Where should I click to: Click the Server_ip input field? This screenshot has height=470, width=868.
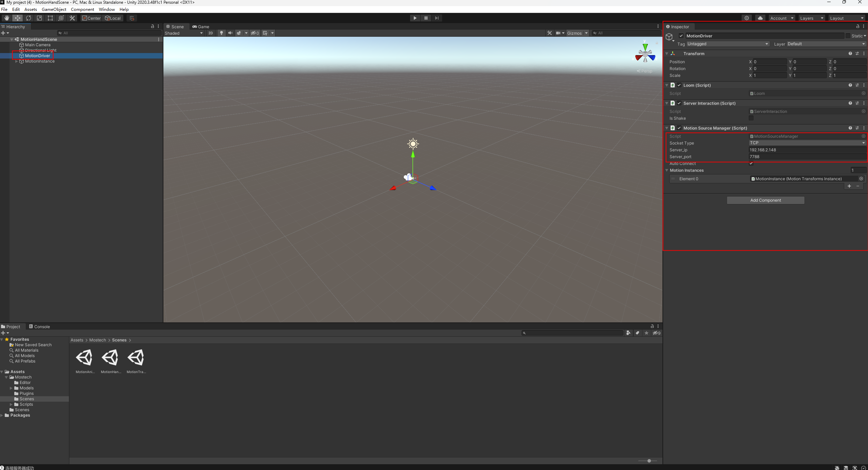[x=807, y=150]
